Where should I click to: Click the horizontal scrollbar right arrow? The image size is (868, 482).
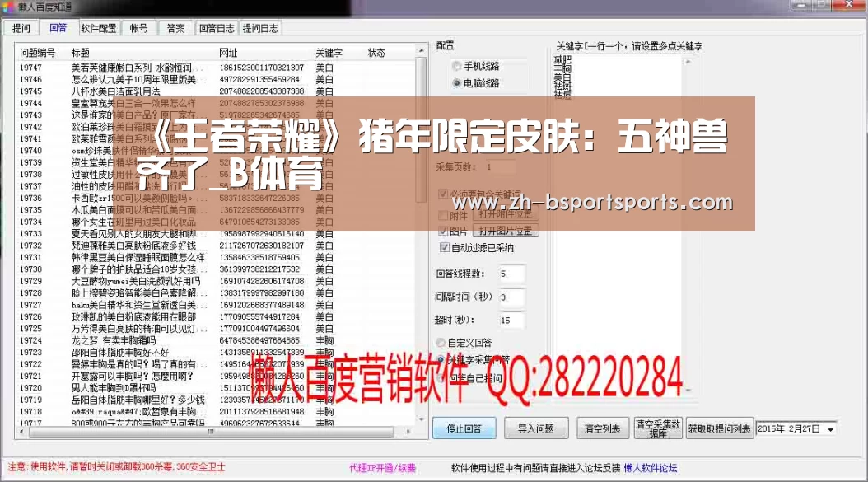point(408,431)
